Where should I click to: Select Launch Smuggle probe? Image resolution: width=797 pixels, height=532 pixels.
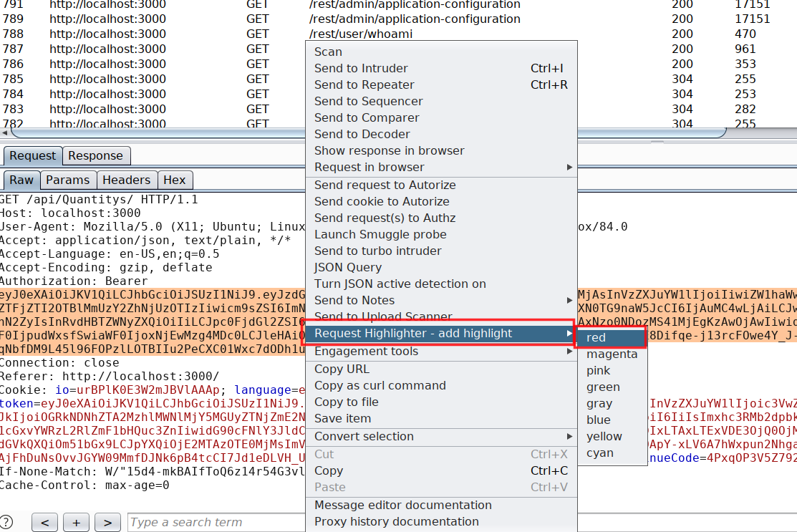click(x=441, y=234)
